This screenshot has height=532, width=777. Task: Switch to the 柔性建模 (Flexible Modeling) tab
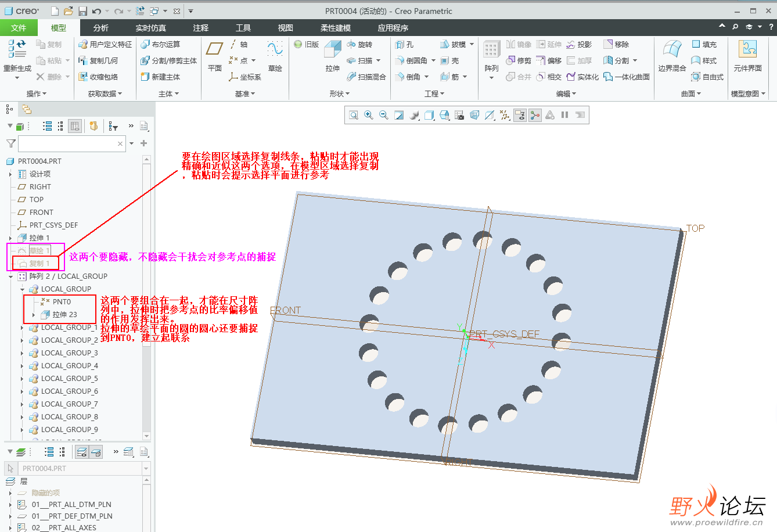336,27
